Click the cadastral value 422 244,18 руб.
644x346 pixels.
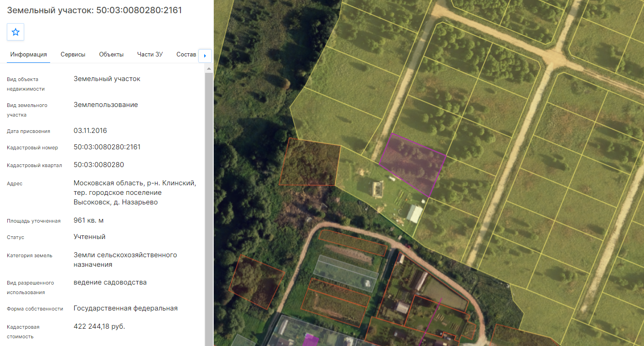[99, 326]
